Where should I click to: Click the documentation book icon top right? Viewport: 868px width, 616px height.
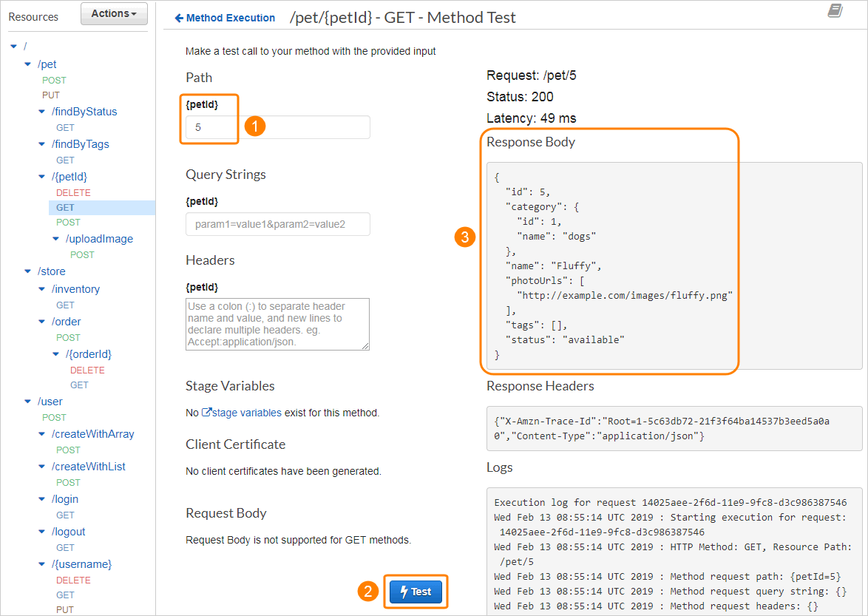point(836,10)
